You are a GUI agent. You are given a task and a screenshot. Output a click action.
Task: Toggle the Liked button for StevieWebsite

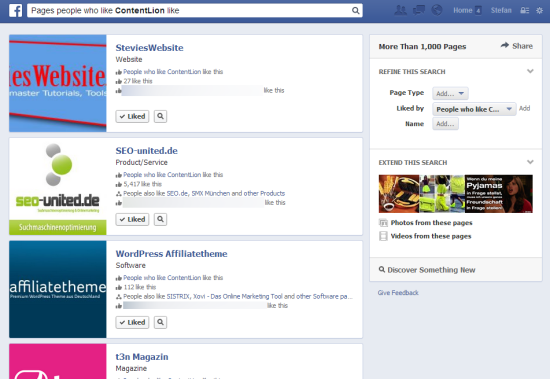coord(132,116)
